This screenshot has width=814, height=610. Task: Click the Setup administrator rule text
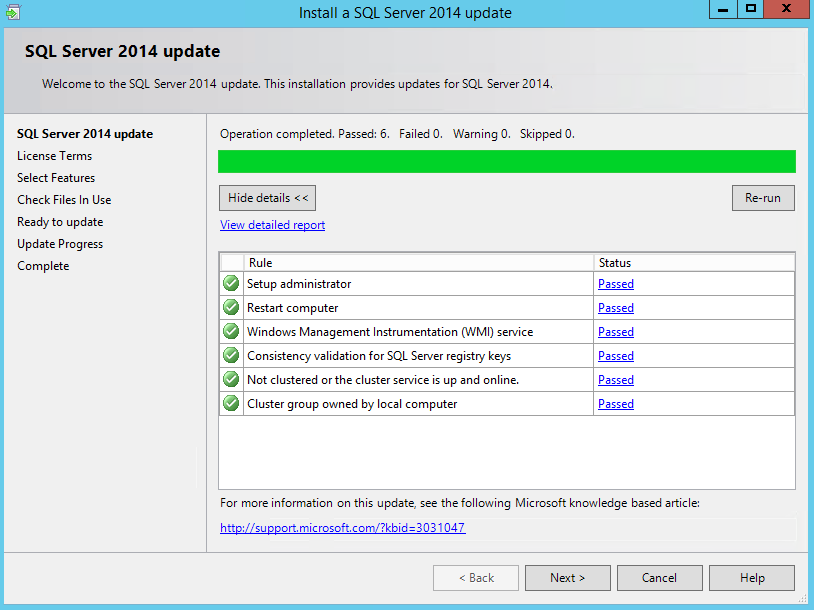(299, 284)
